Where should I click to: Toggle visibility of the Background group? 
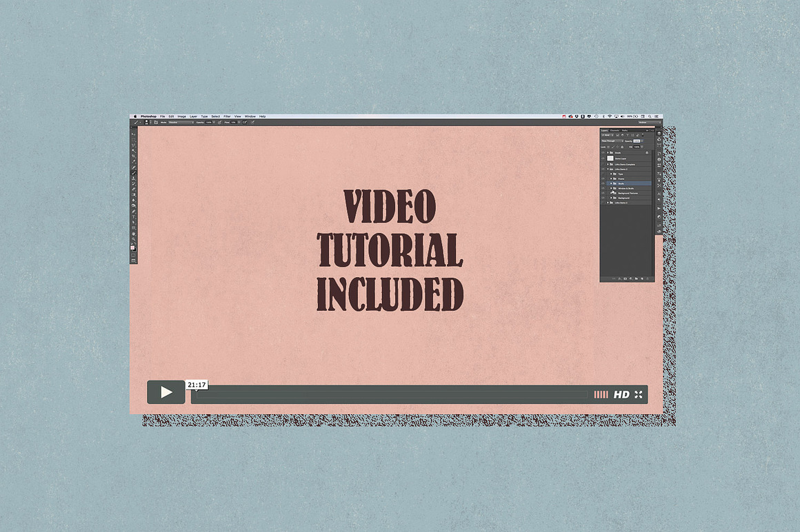coord(603,198)
